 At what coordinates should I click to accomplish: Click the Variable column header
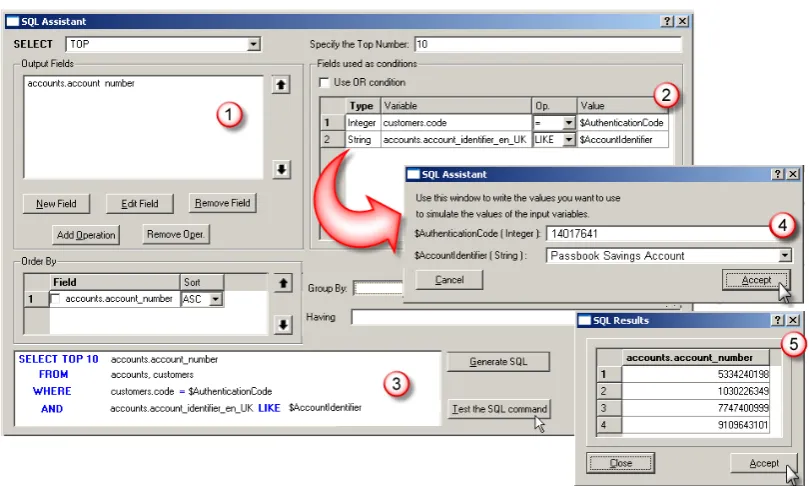pyautogui.click(x=456, y=106)
